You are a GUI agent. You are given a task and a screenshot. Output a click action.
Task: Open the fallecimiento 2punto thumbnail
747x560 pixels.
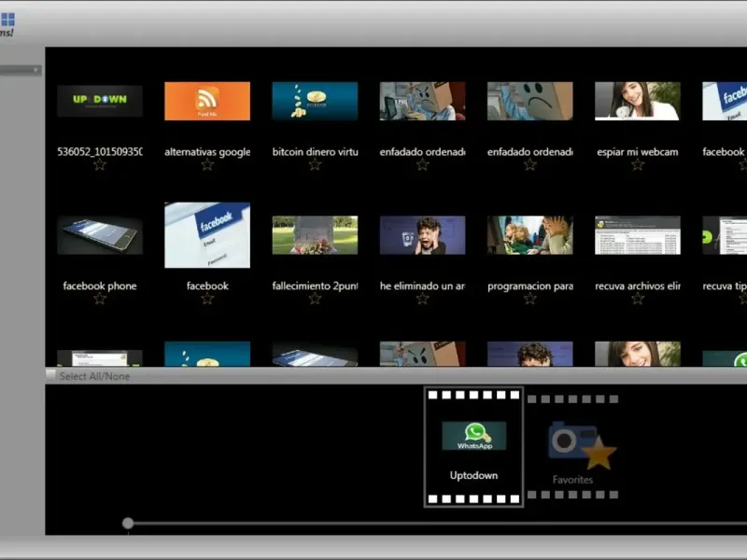click(315, 235)
